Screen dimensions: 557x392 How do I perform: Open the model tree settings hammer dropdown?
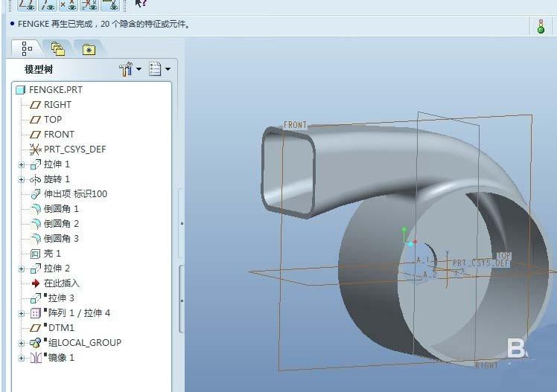130,69
